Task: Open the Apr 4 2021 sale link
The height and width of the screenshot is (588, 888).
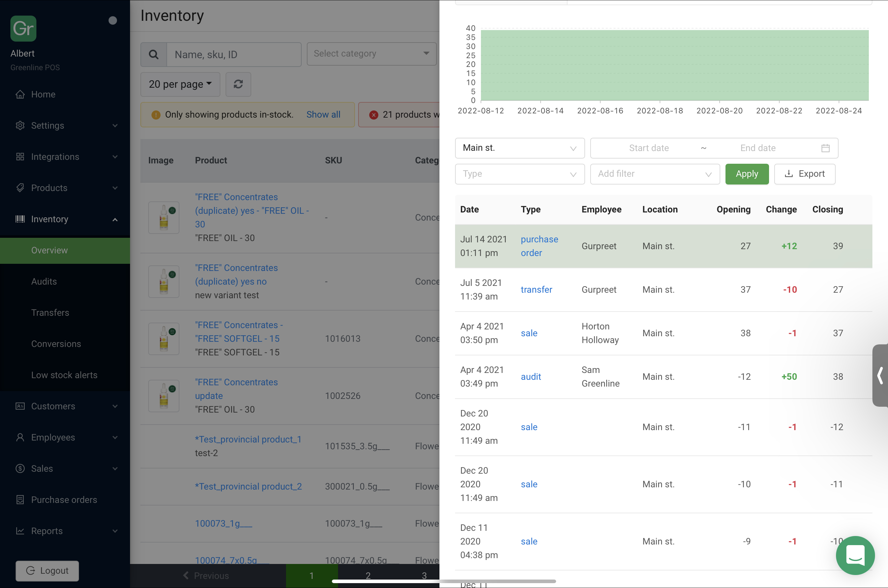Action: pyautogui.click(x=529, y=333)
